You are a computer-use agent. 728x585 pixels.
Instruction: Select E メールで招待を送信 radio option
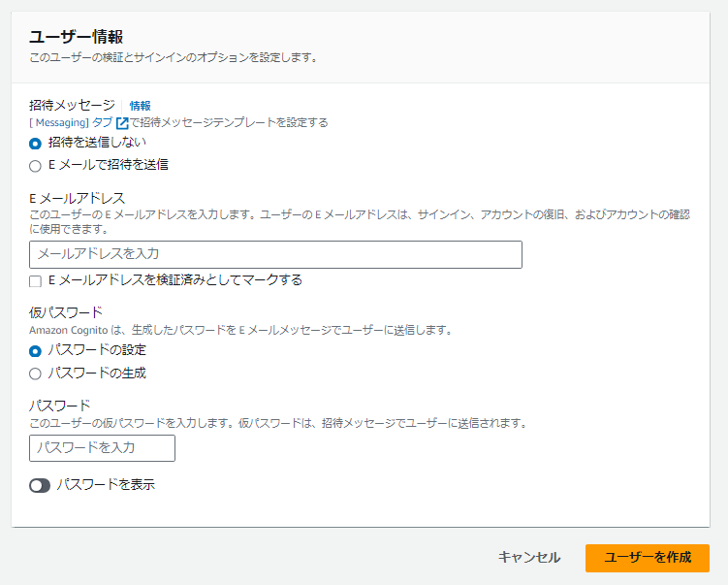(35, 166)
